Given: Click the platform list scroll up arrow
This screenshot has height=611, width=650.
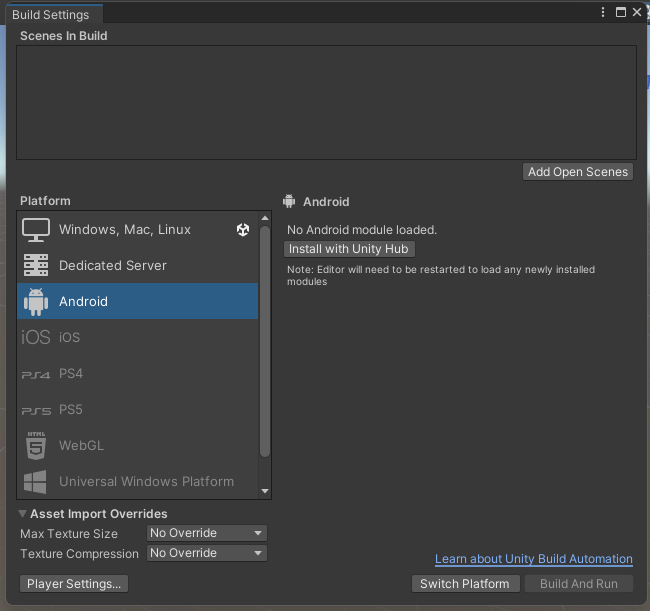Looking at the screenshot, I should coord(265,218).
